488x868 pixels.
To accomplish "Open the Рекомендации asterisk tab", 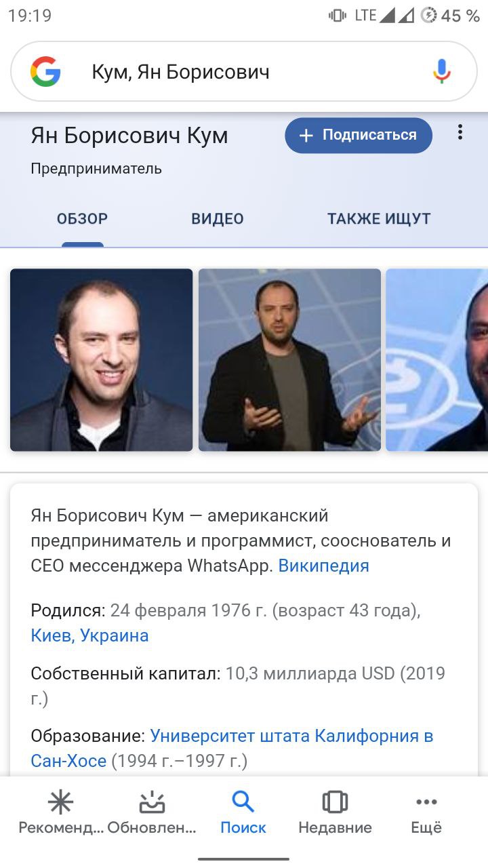I will [x=61, y=802].
